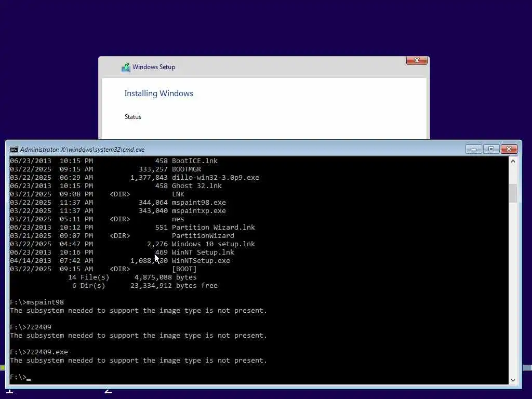Maximize the cmd.exe window
The height and width of the screenshot is (399, 532).
click(x=491, y=149)
